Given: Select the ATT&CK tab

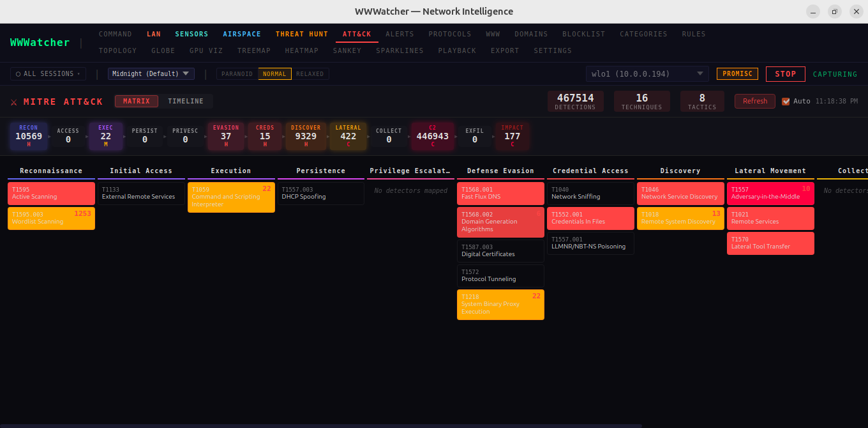Looking at the screenshot, I should [357, 34].
